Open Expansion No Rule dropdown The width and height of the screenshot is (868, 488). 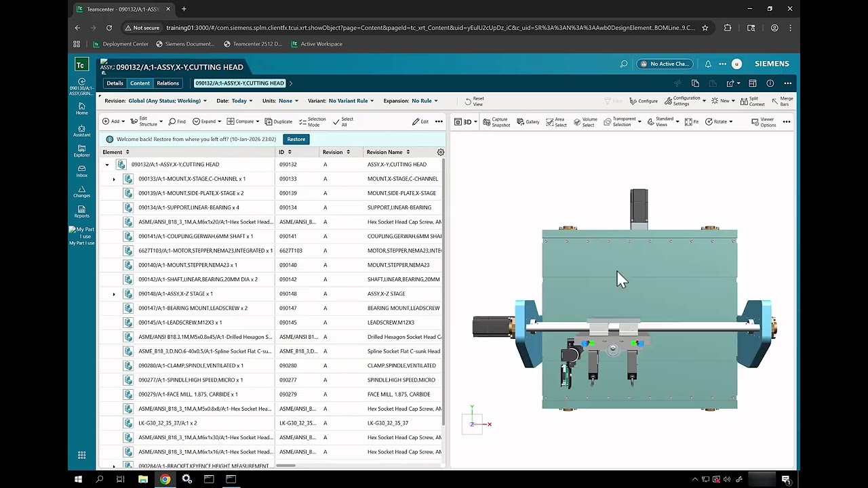[425, 101]
